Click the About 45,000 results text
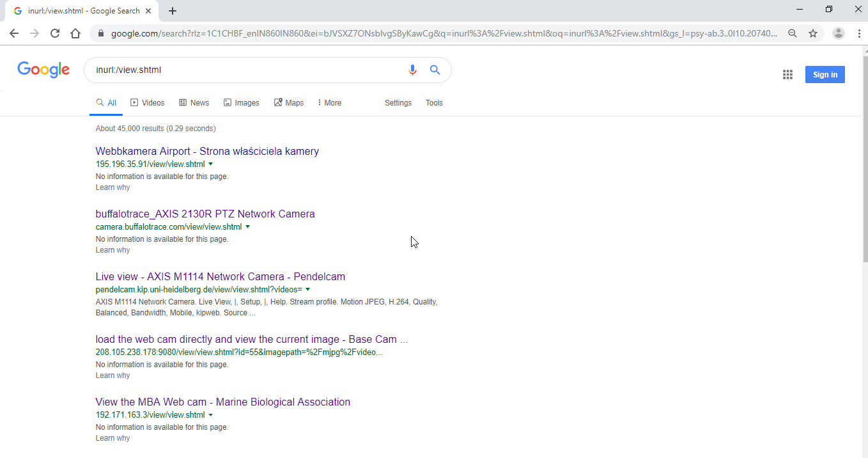The height and width of the screenshot is (458, 868). (155, 129)
